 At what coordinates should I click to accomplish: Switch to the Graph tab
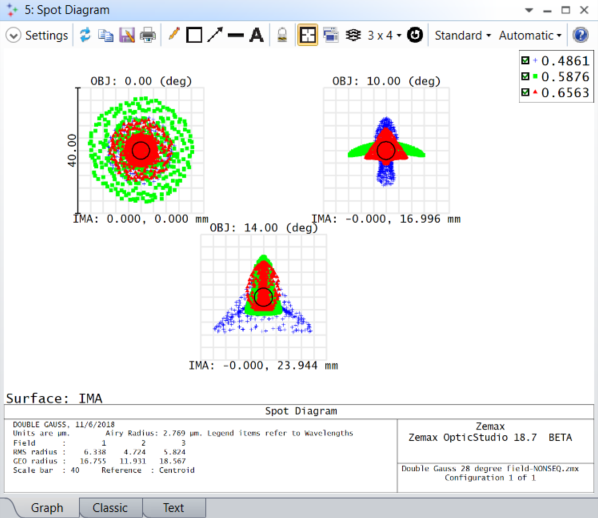coord(47,508)
